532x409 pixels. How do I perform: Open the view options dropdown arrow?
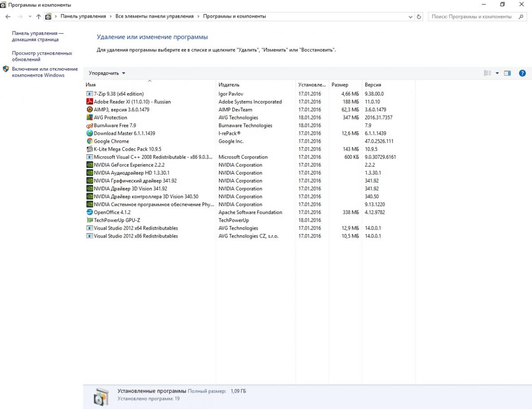[497, 73]
